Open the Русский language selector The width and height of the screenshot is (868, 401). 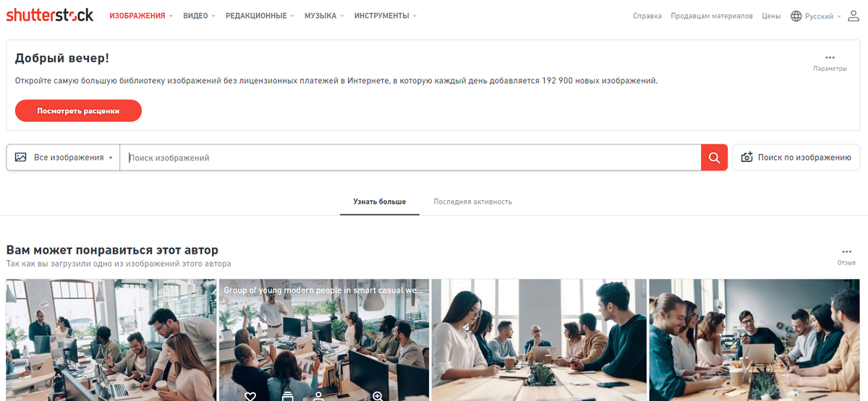[816, 16]
